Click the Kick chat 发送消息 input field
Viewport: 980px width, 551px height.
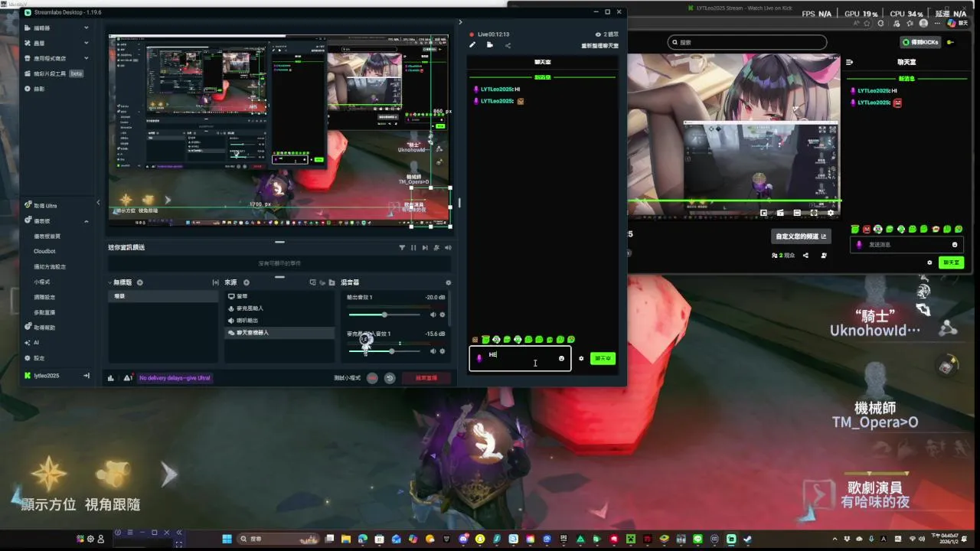(x=906, y=245)
